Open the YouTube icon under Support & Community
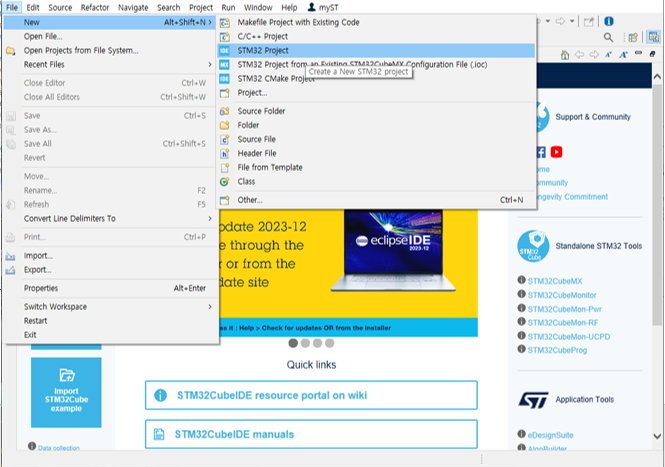Image resolution: width=665 pixels, height=467 pixels. 556,152
